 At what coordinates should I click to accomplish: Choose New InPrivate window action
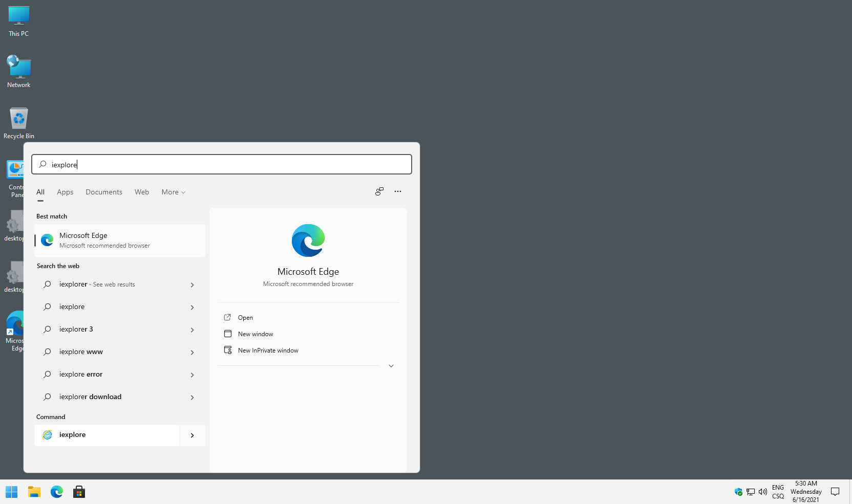[x=268, y=350]
